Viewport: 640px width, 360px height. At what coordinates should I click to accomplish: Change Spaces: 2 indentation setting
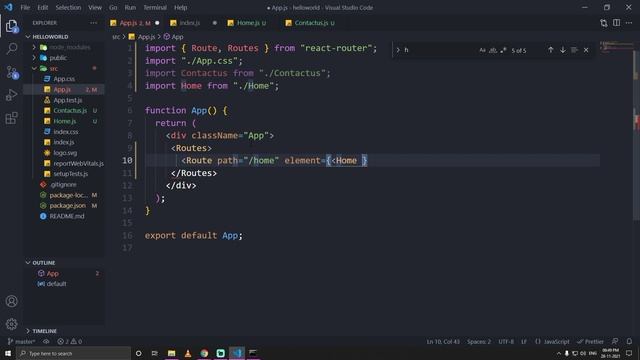(x=479, y=342)
